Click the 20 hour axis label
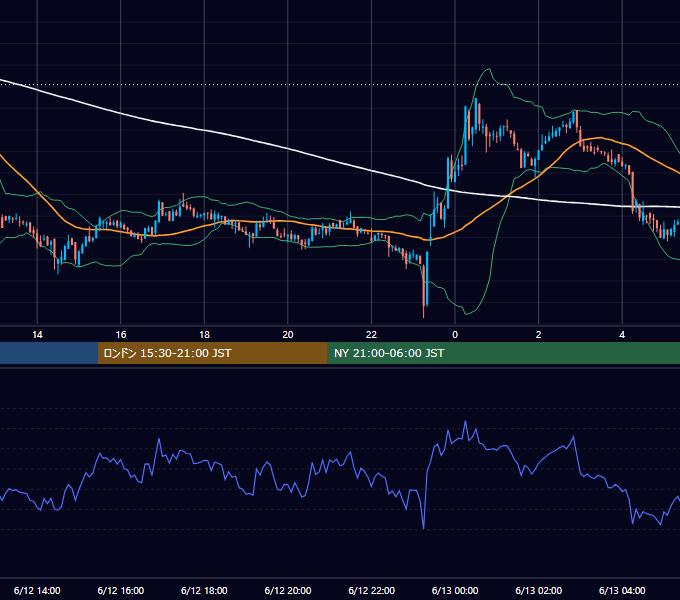Image resolution: width=680 pixels, height=600 pixels. [288, 335]
